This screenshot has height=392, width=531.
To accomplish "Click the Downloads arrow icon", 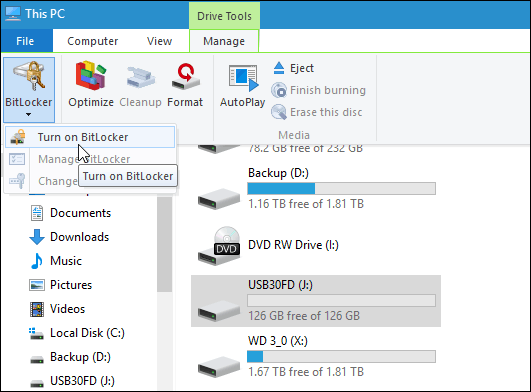I will (x=37, y=237).
